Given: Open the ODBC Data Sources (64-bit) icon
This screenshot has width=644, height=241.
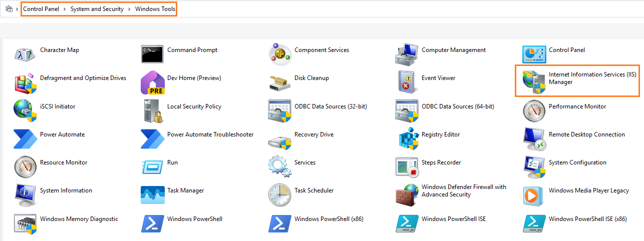Looking at the screenshot, I should pos(407,110).
